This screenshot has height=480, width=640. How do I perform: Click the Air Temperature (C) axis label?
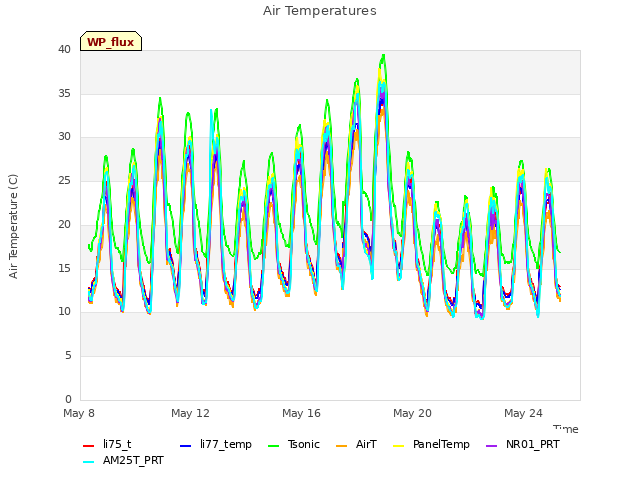pos(13,226)
